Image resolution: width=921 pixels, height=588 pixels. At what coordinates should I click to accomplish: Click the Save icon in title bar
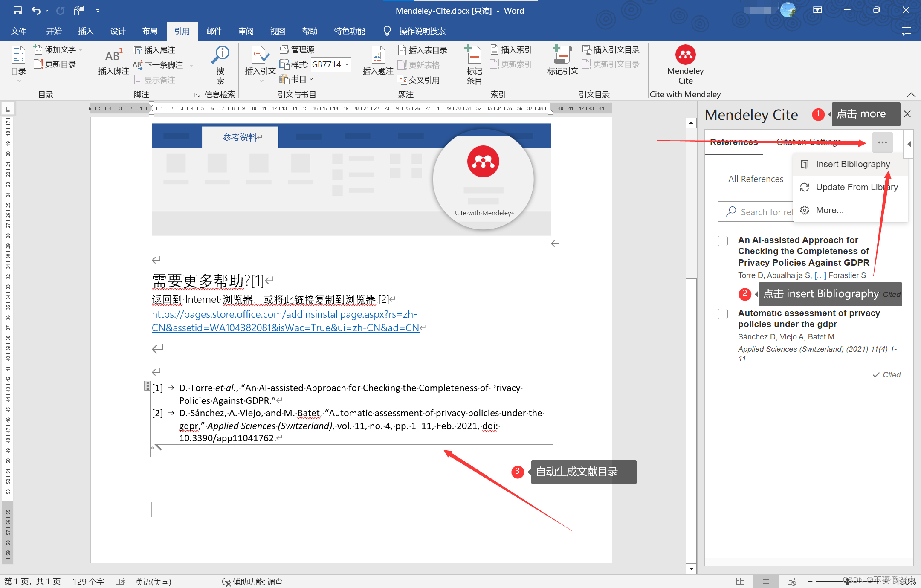(17, 10)
